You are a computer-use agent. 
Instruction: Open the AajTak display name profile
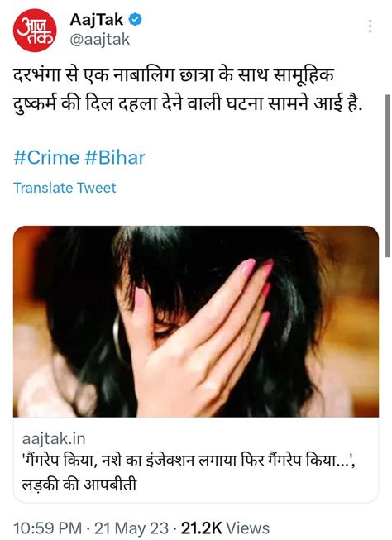pos(97,19)
